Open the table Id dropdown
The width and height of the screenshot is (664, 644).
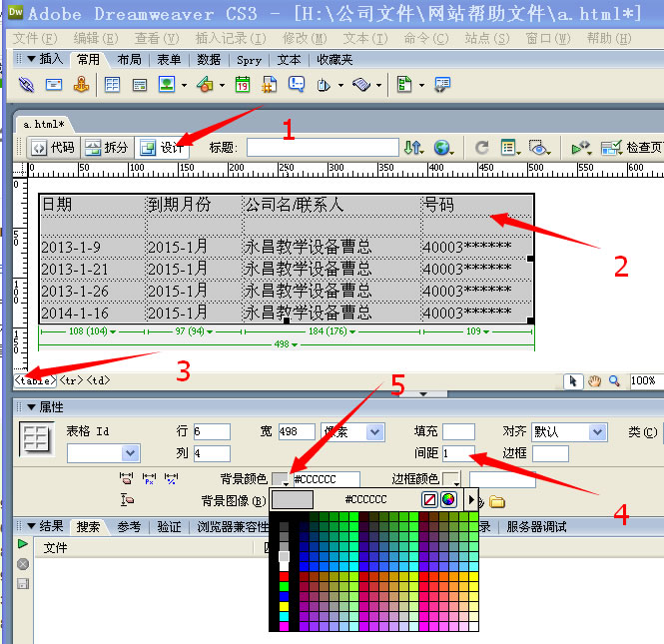[x=131, y=453]
